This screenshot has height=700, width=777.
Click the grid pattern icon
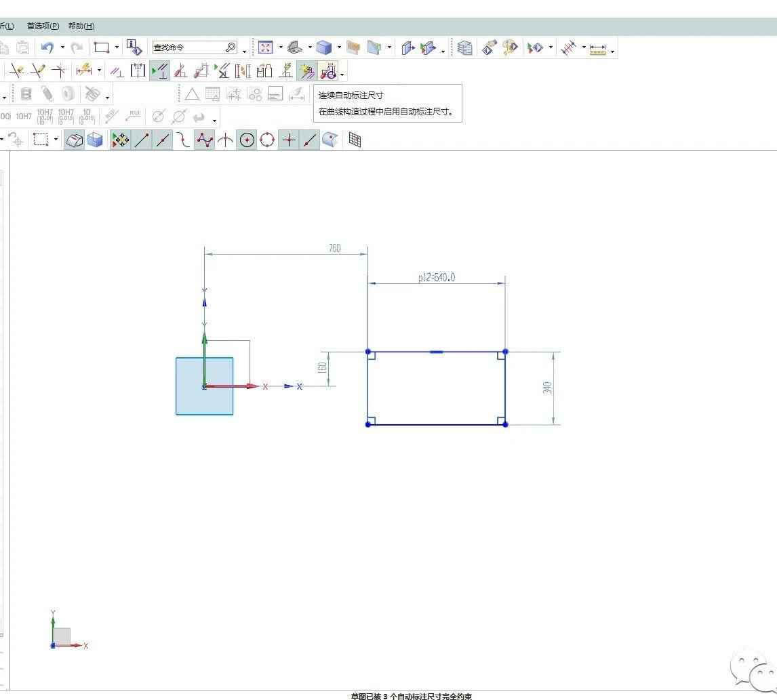pyautogui.click(x=355, y=140)
